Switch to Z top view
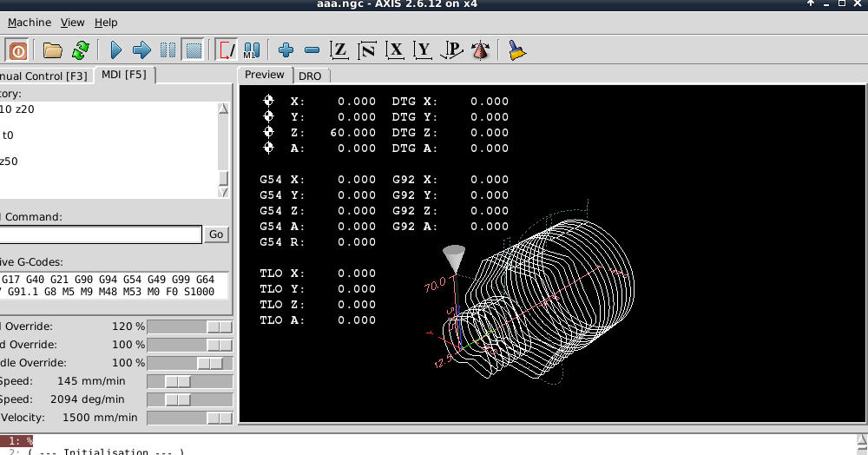 coord(339,50)
